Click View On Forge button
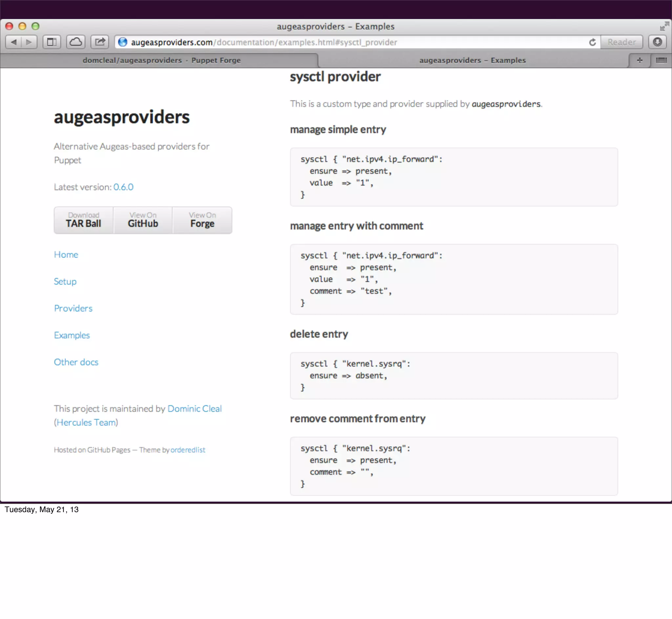Image resolution: width=672 pixels, height=619 pixels. pyautogui.click(x=202, y=220)
